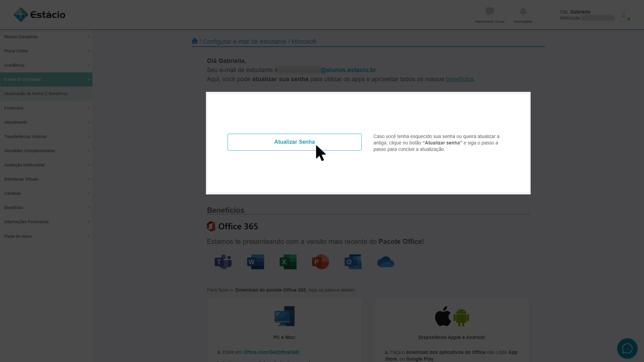
Task: Select Atualização de Senha E Benefícios
Action: 46,94
